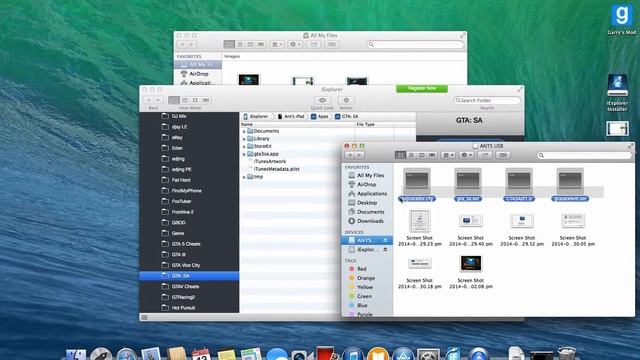Expand the tmp folder in iExplorer
The image size is (640, 360).
(244, 177)
